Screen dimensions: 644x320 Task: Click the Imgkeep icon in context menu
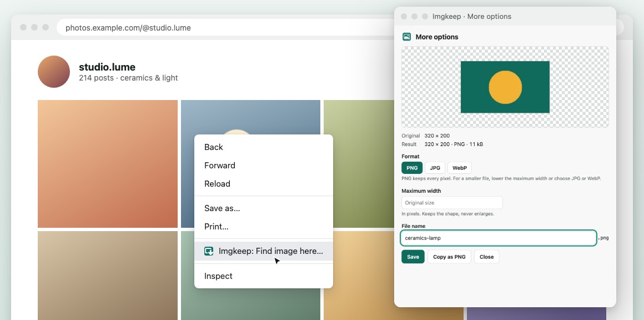[x=209, y=251]
